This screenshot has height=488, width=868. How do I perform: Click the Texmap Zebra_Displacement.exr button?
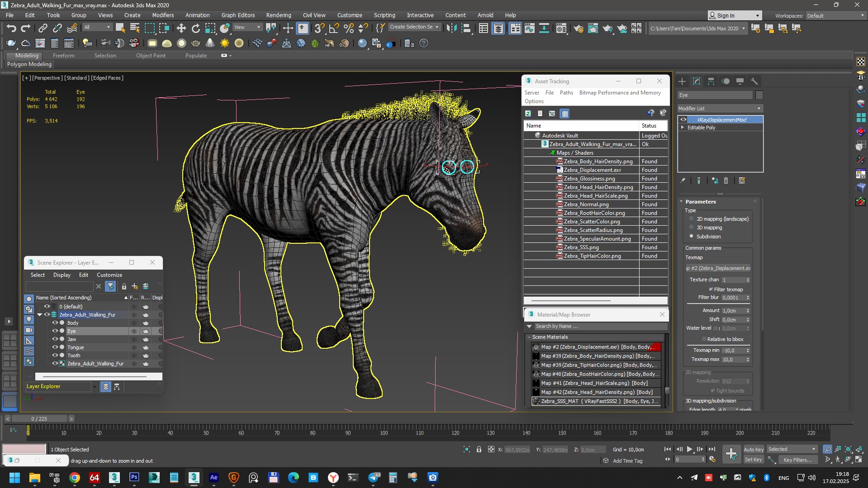click(718, 268)
